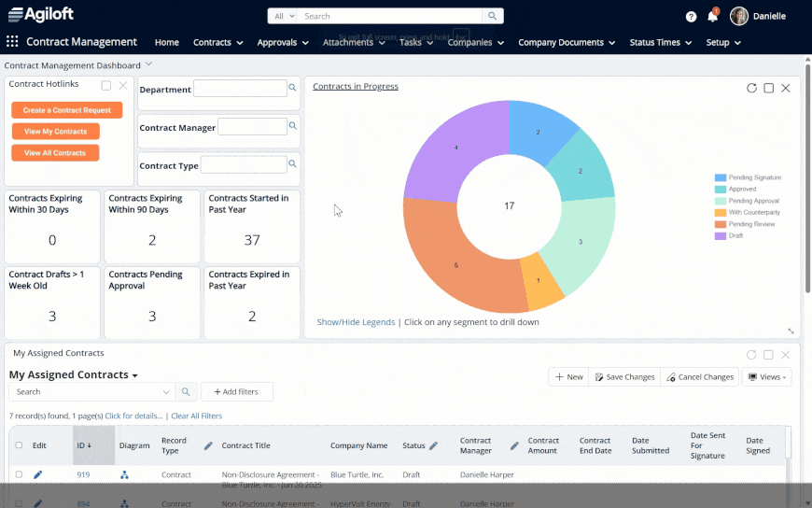The image size is (812, 508).
Task: Click the Contract Hotlinks maximize square box
Action: 106,86
